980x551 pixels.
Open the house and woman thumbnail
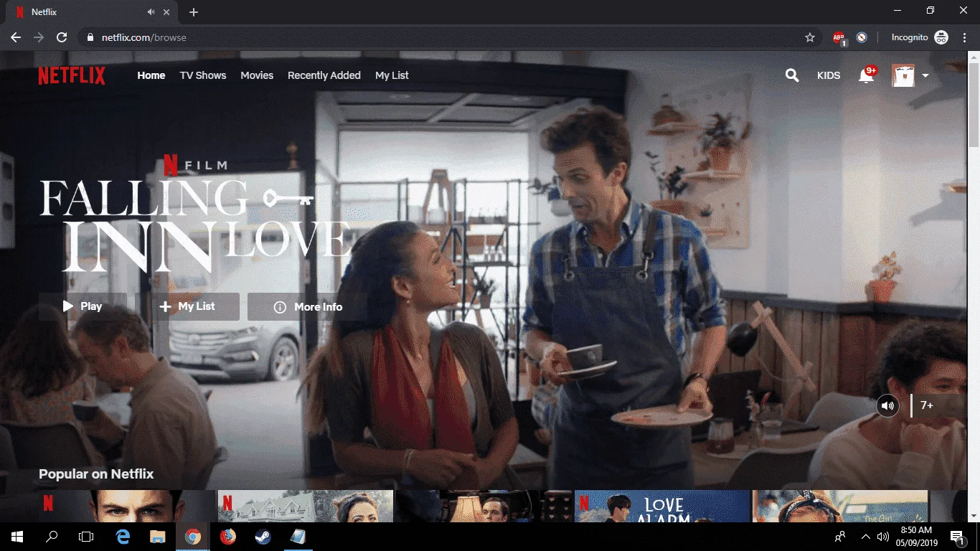click(305, 506)
